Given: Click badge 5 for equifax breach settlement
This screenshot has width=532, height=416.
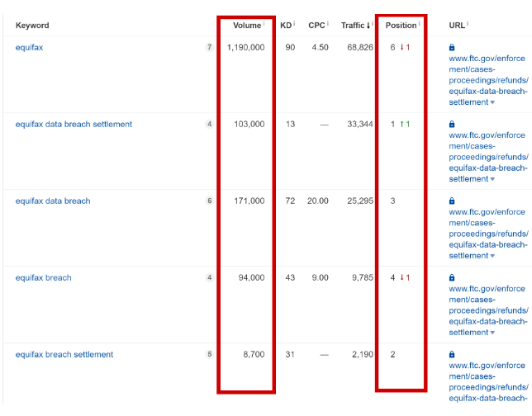Looking at the screenshot, I should [209, 354].
